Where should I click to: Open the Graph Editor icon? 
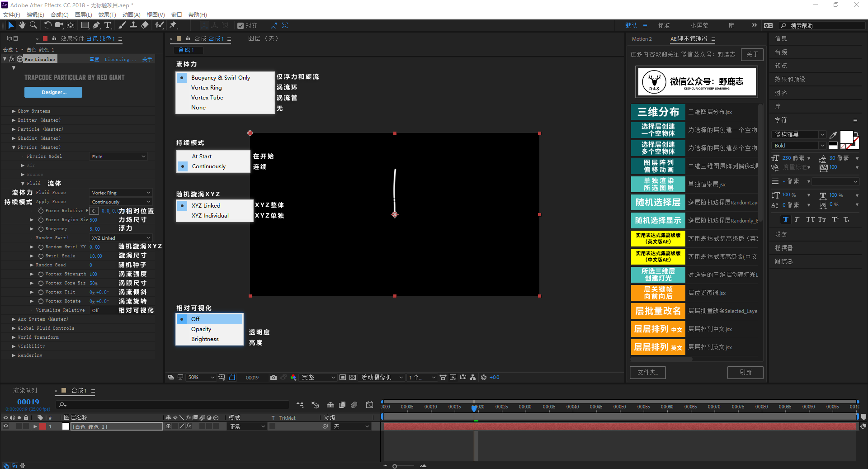pyautogui.click(x=369, y=405)
